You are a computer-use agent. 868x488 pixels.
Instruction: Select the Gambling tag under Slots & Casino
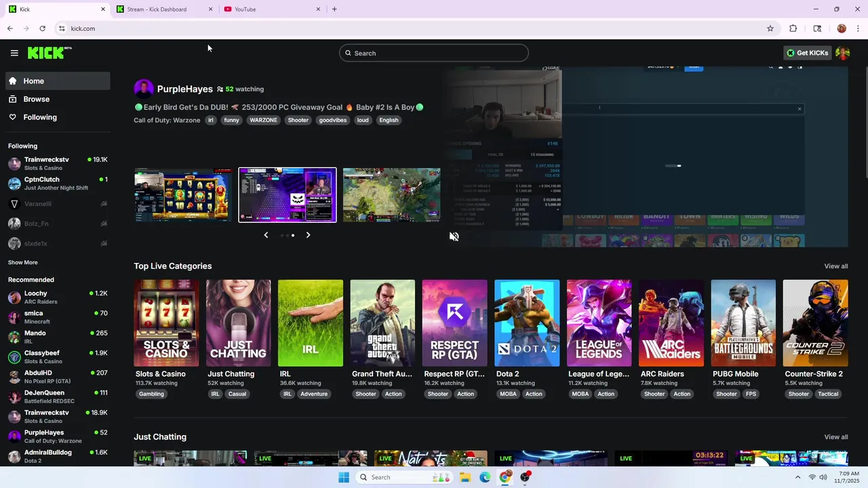151,394
